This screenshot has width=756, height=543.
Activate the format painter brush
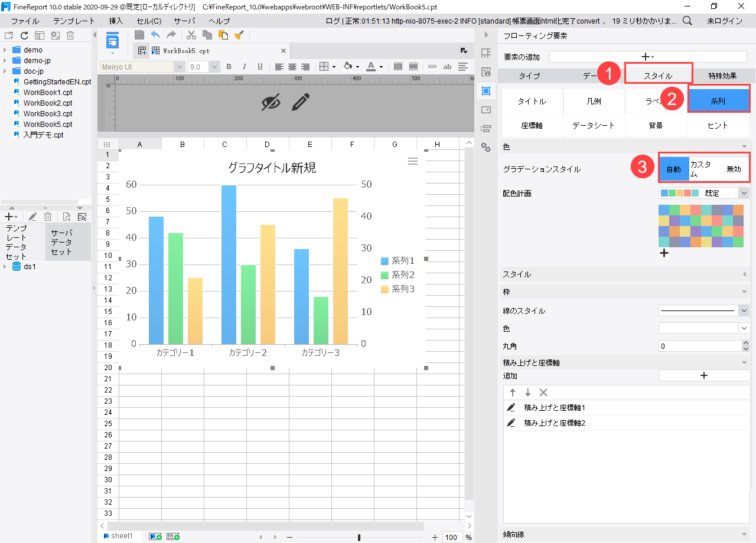pos(239,35)
